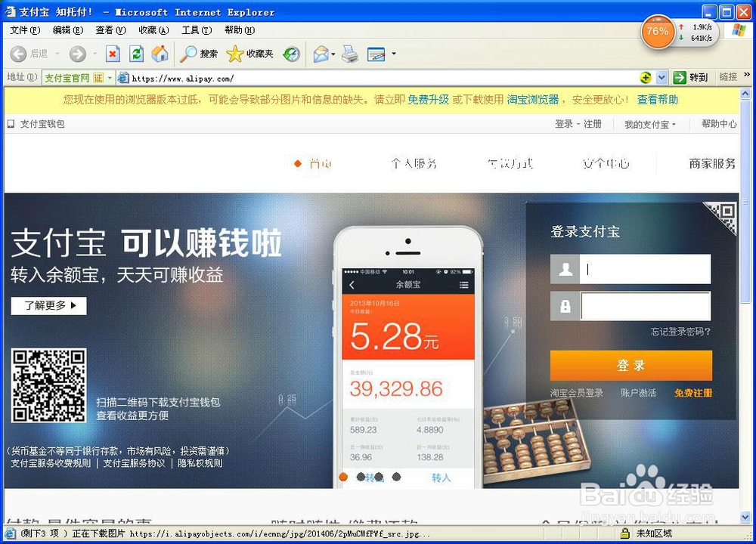
Task: Click the security lock icon in status bar
Action: coord(625,533)
